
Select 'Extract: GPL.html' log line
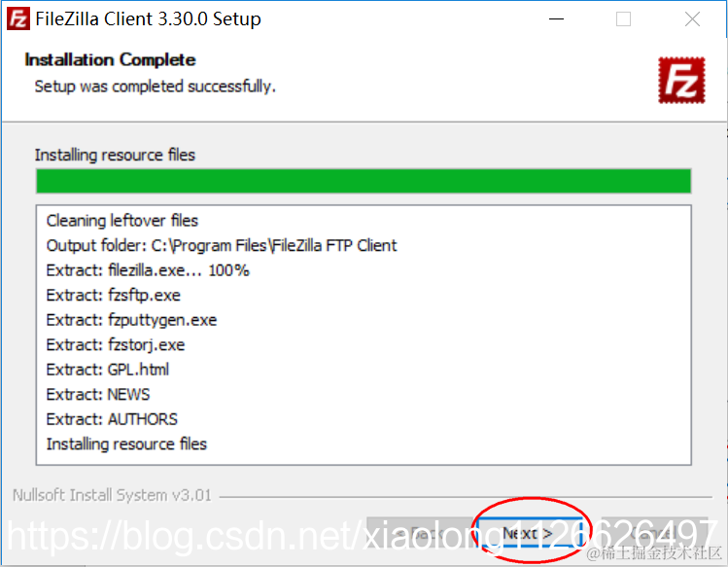pyautogui.click(x=107, y=370)
